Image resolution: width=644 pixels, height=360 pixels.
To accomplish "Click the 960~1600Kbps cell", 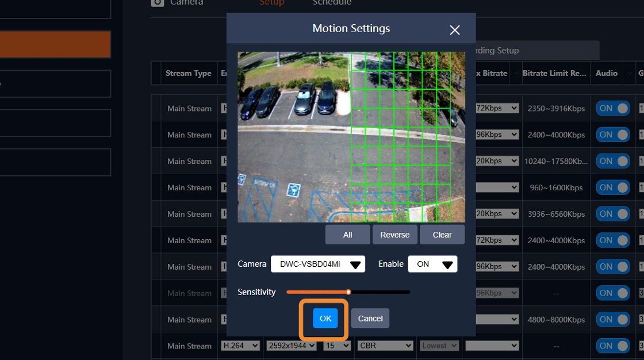I will pyautogui.click(x=556, y=187).
